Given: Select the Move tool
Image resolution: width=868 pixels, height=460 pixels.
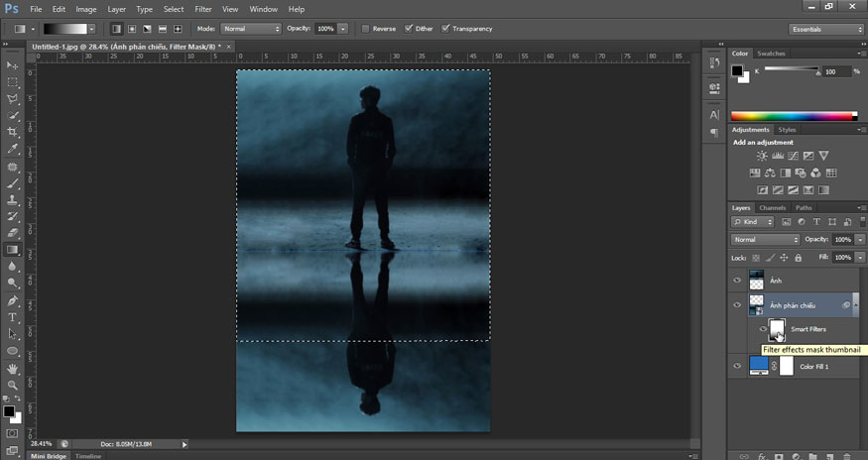Looking at the screenshot, I should click(x=12, y=65).
